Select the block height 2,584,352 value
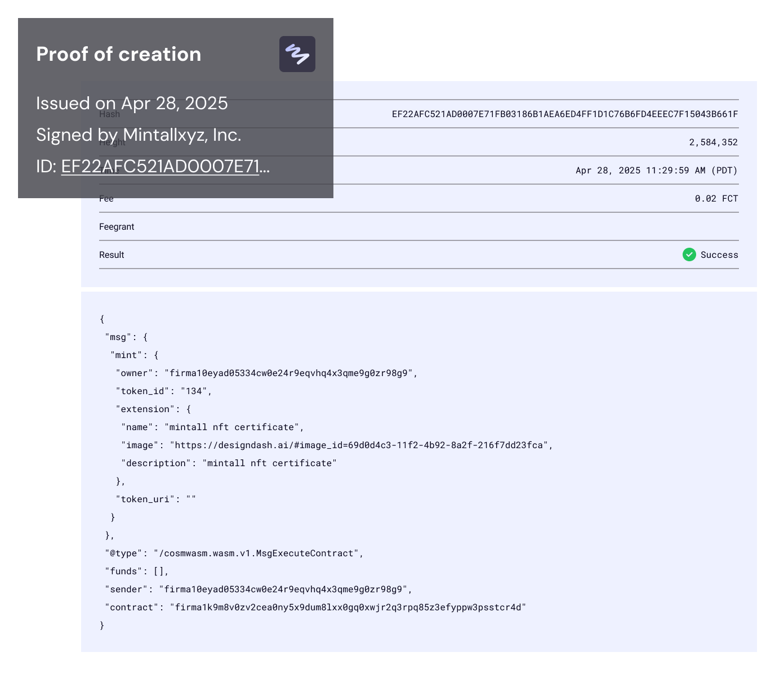Screen dimensions: 784x679 coord(714,142)
